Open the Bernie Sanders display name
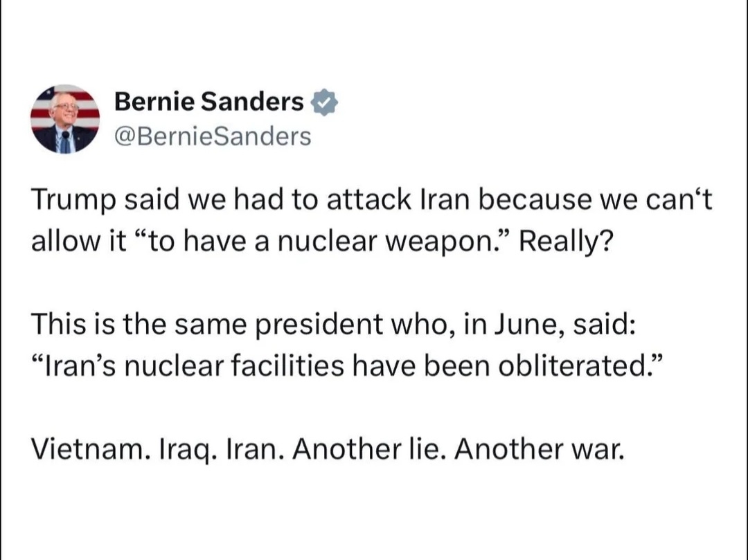Viewport: 748px width, 560px height. 208,102
